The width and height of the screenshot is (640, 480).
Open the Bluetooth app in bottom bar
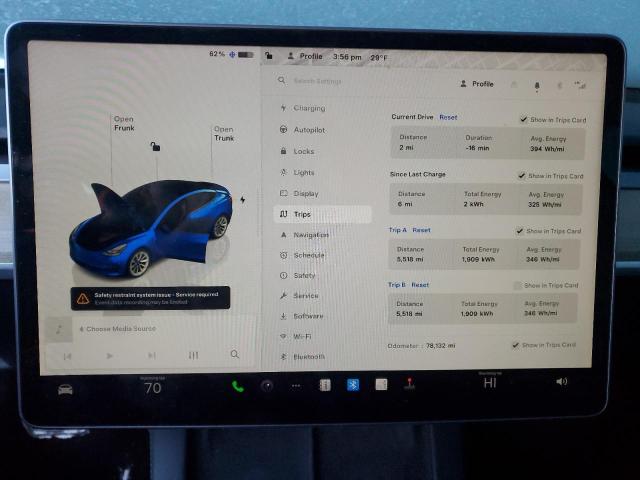coord(353,384)
